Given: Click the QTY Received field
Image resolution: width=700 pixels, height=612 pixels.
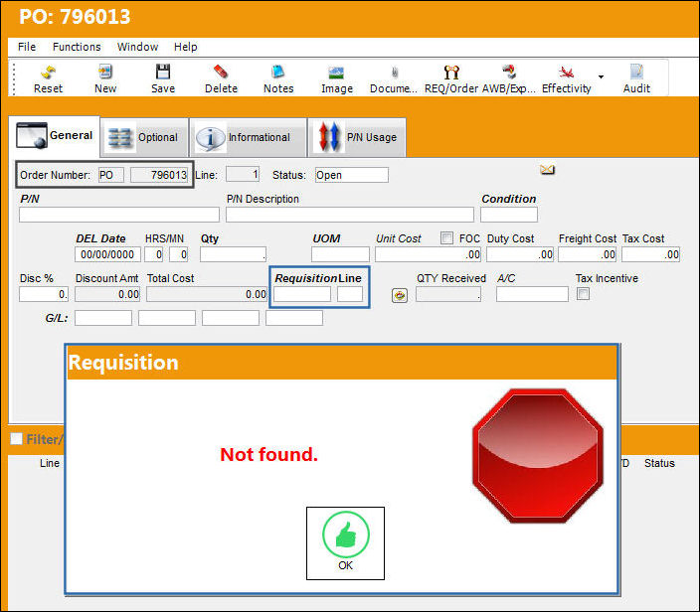Looking at the screenshot, I should point(448,294).
